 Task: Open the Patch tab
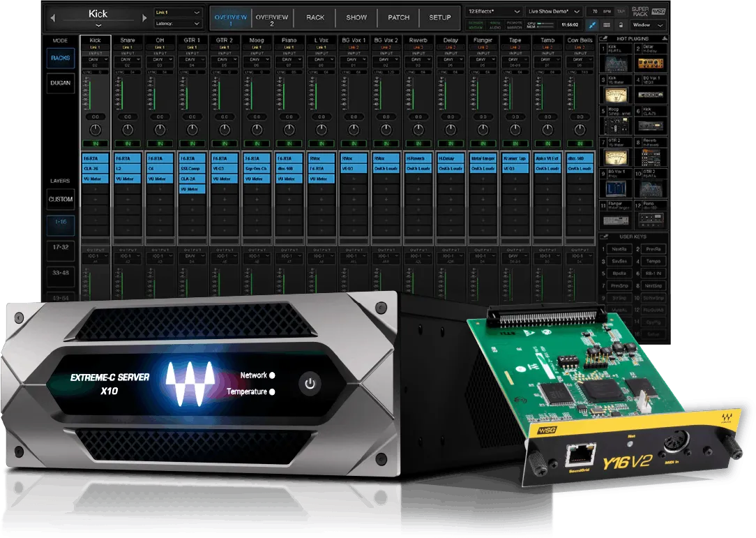(x=399, y=18)
